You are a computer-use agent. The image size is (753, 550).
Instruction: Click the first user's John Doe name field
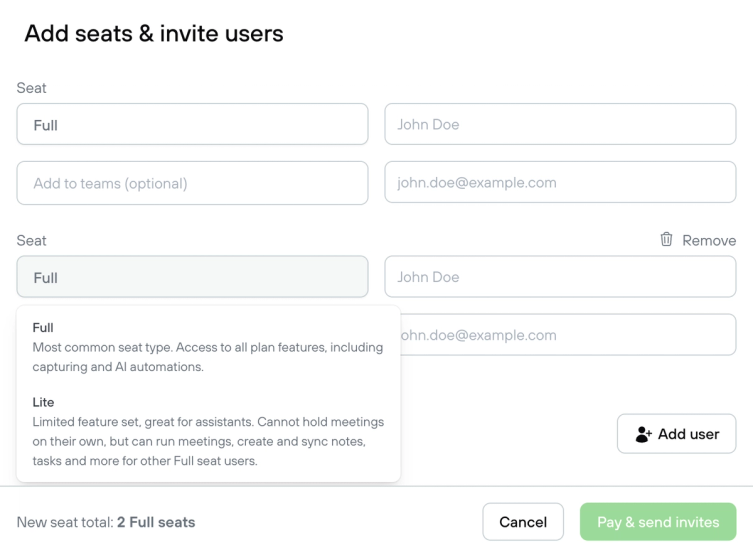pyautogui.click(x=560, y=125)
